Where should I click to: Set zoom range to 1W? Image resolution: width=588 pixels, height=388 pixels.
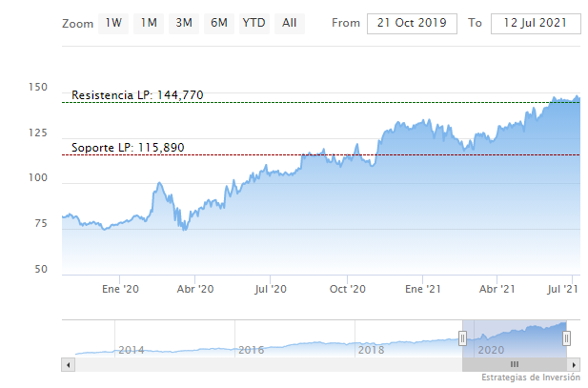tap(113, 23)
